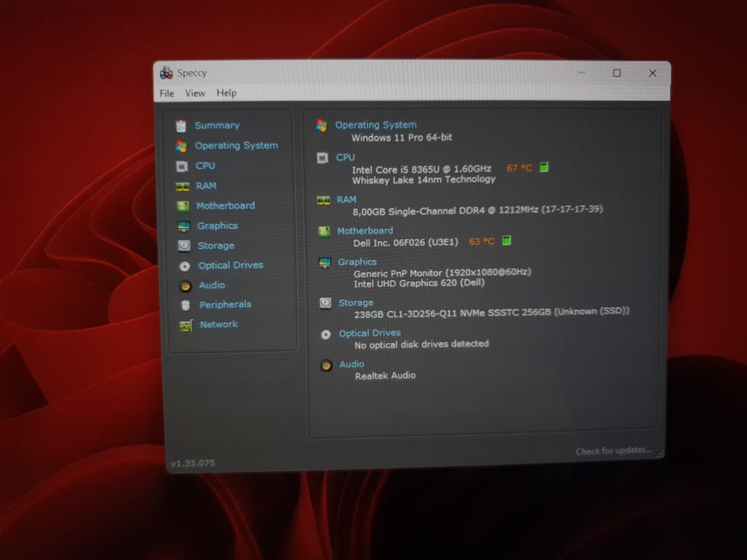This screenshot has height=560, width=747.
Task: Close the Speccy window
Action: [x=653, y=73]
